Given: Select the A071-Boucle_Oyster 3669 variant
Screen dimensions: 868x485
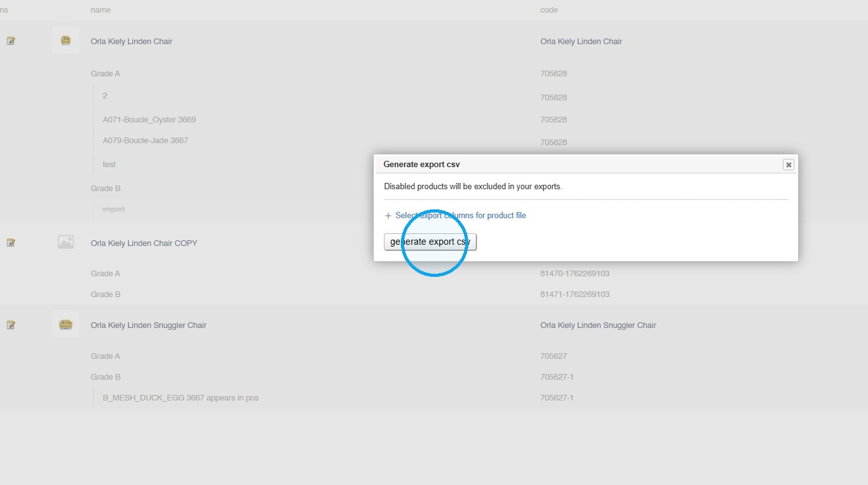Looking at the screenshot, I should coord(149,120).
